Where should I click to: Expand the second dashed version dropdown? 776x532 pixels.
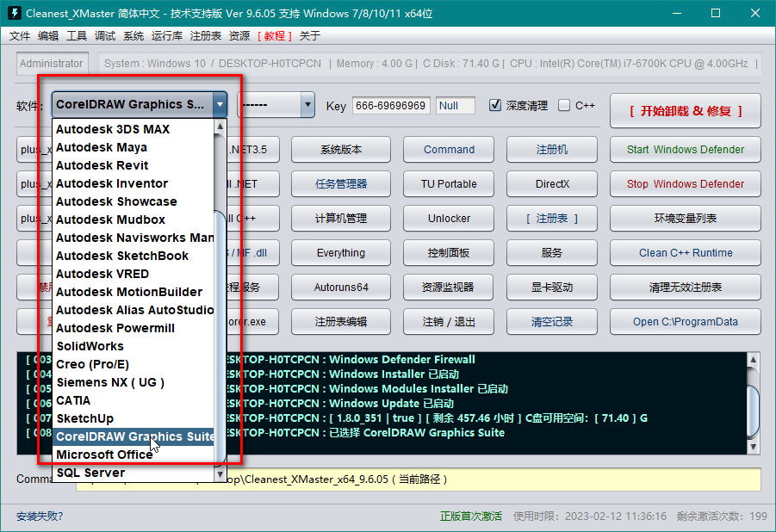point(307,104)
